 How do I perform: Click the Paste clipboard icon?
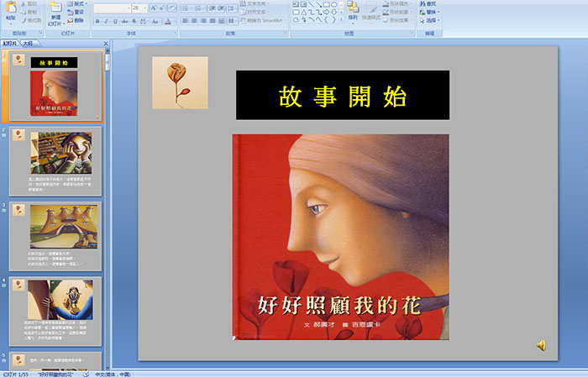[11, 8]
